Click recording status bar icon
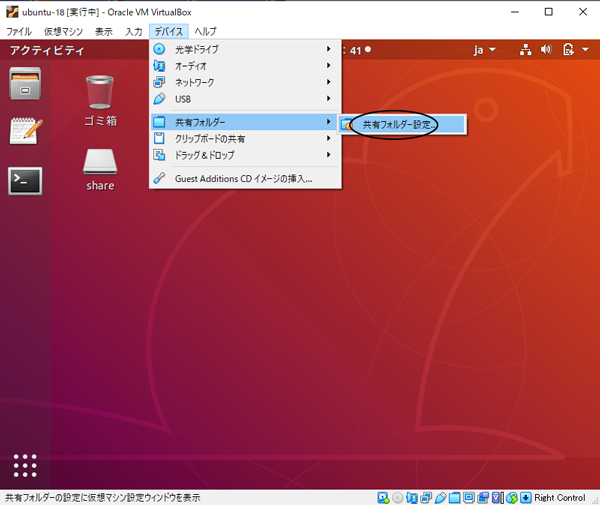This screenshot has width=600, height=505. 483,498
